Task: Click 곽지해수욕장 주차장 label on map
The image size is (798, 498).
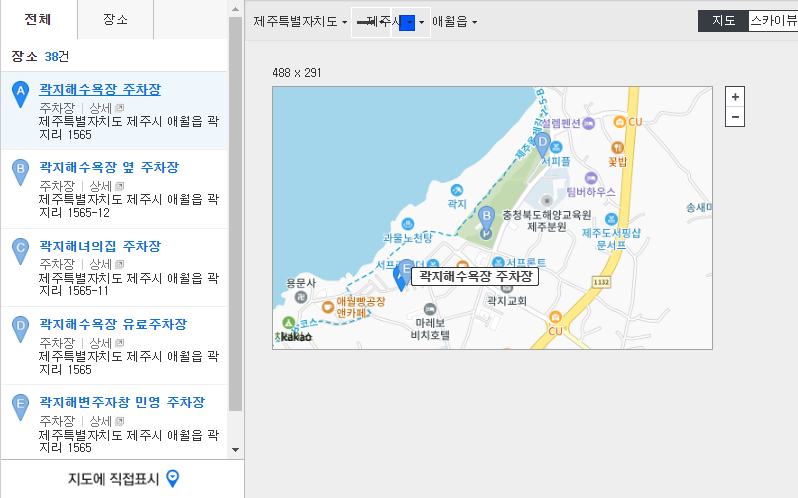Action: click(x=475, y=276)
